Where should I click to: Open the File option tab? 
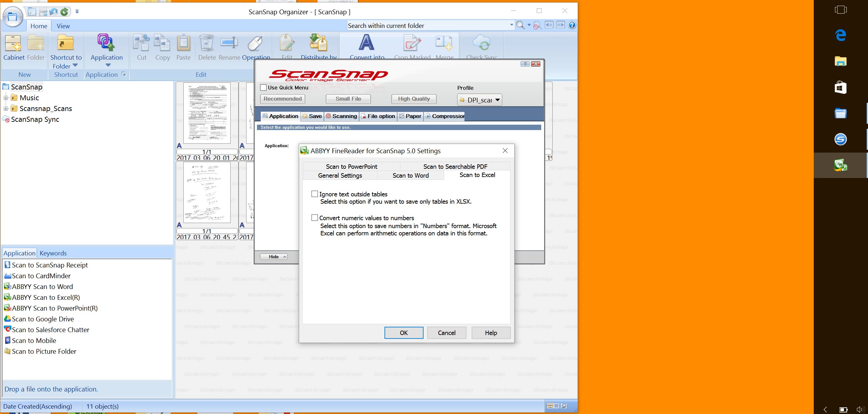tap(378, 116)
